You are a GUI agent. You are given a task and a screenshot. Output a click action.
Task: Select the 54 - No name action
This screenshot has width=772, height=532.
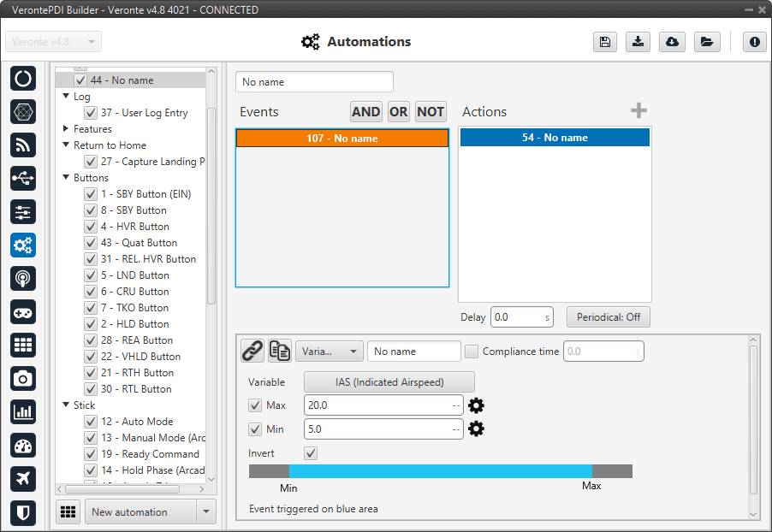pos(555,138)
